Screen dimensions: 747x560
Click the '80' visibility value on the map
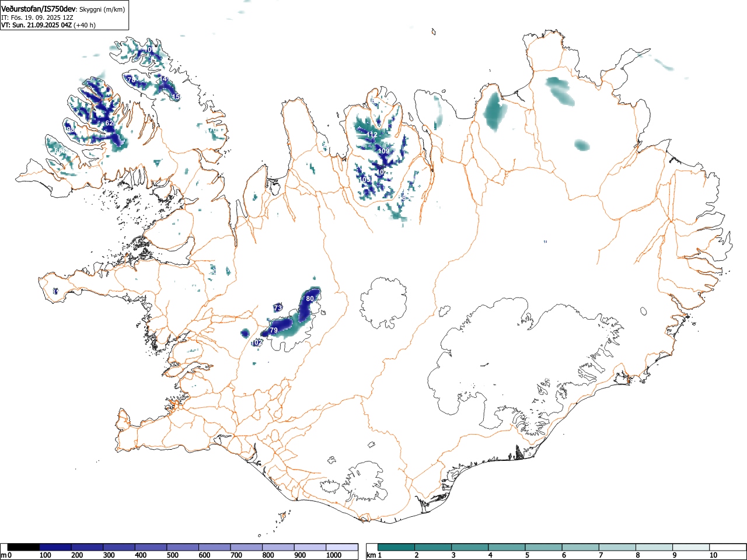(x=310, y=299)
